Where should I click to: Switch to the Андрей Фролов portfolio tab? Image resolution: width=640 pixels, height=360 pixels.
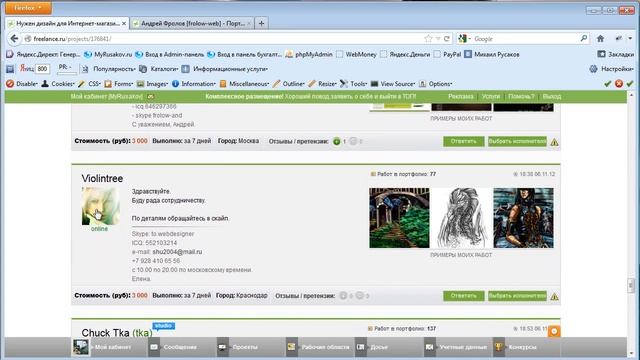pos(192,24)
